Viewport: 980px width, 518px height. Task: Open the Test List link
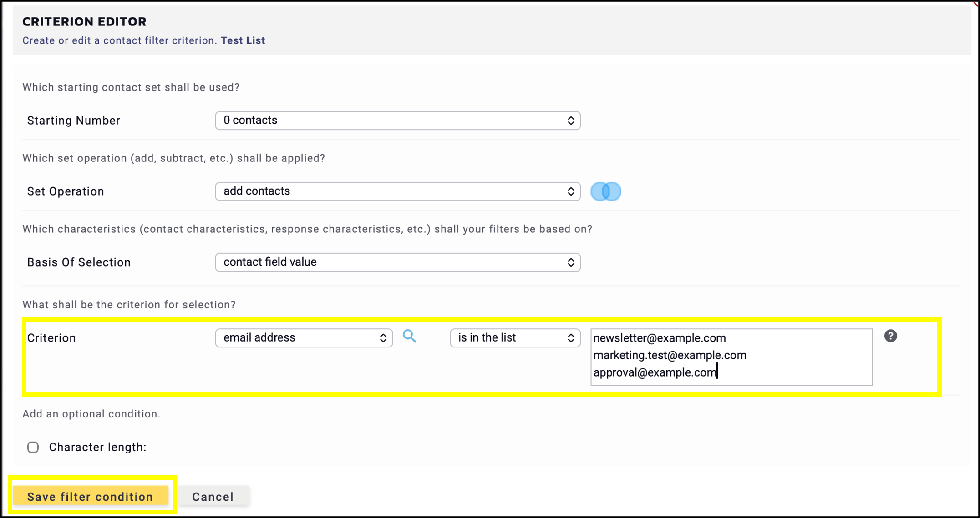pos(243,40)
